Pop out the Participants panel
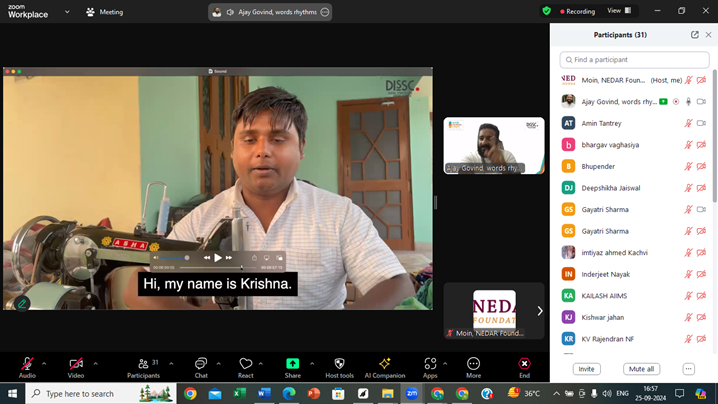The image size is (718, 404). (695, 35)
